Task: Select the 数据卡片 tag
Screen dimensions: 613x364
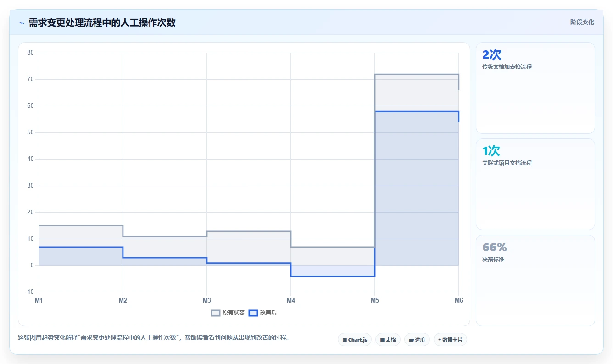Action: click(450, 340)
